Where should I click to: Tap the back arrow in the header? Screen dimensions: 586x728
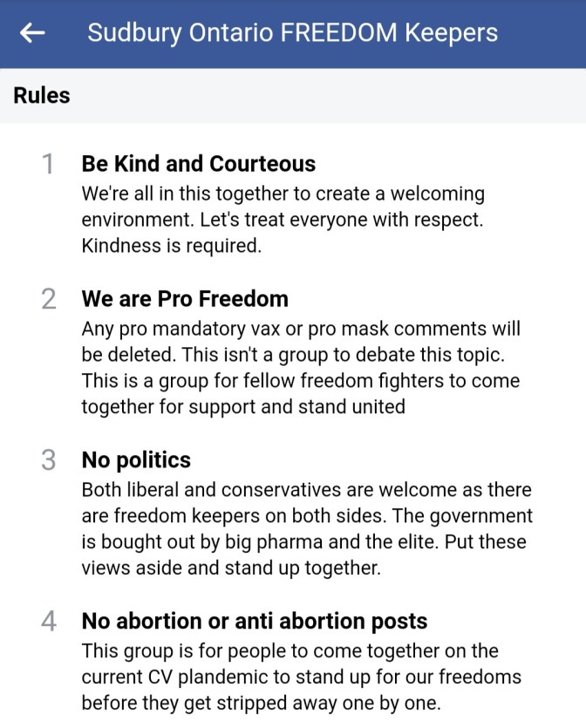(33, 33)
